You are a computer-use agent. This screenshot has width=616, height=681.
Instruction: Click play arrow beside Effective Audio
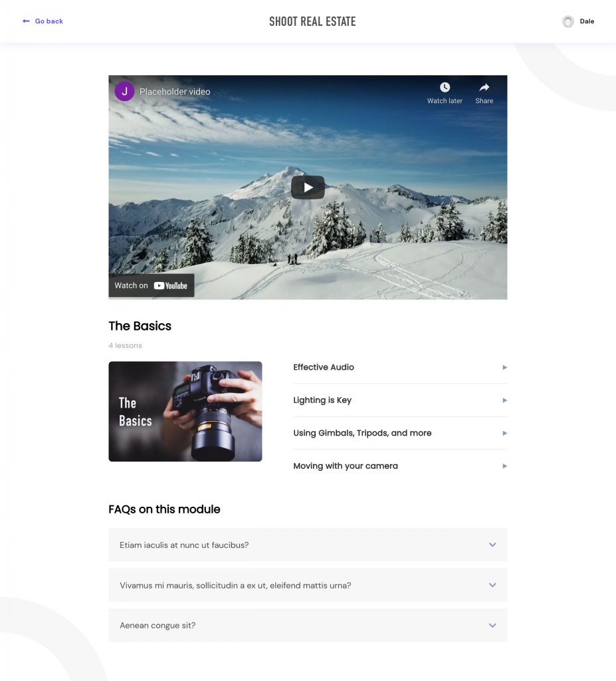(x=504, y=367)
